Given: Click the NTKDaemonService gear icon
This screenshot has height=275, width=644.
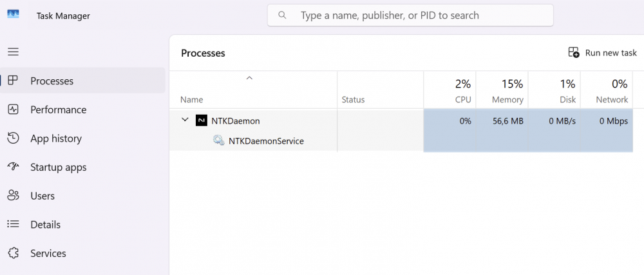Looking at the screenshot, I should coord(218,141).
